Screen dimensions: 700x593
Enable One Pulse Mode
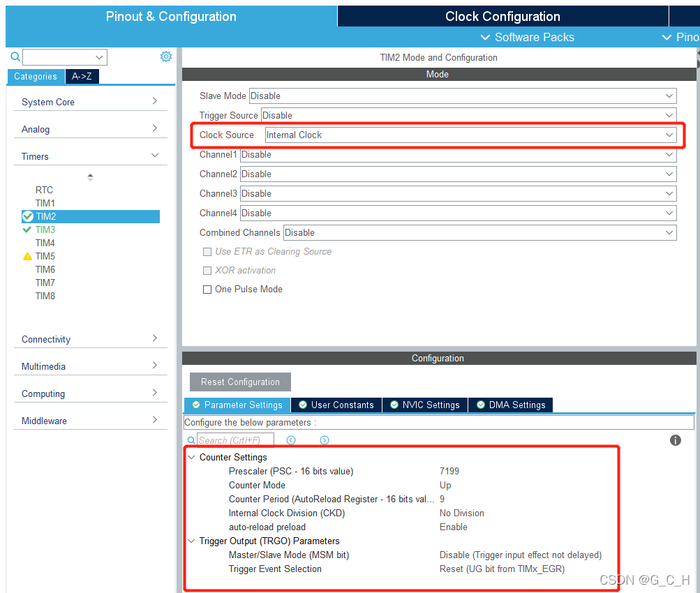click(207, 289)
